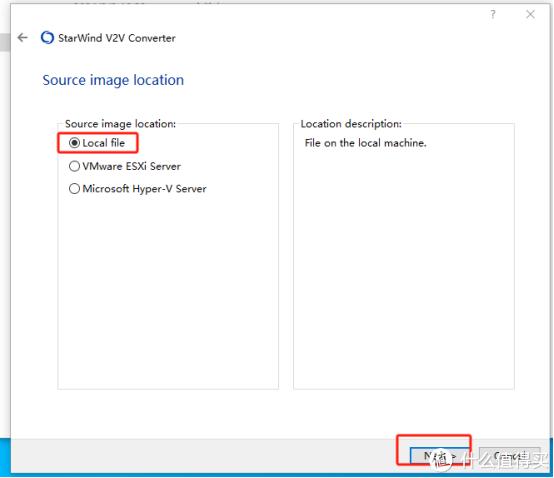Click the 'Source image location' heading
Viewport: 554px width, 478px height.
pos(113,80)
